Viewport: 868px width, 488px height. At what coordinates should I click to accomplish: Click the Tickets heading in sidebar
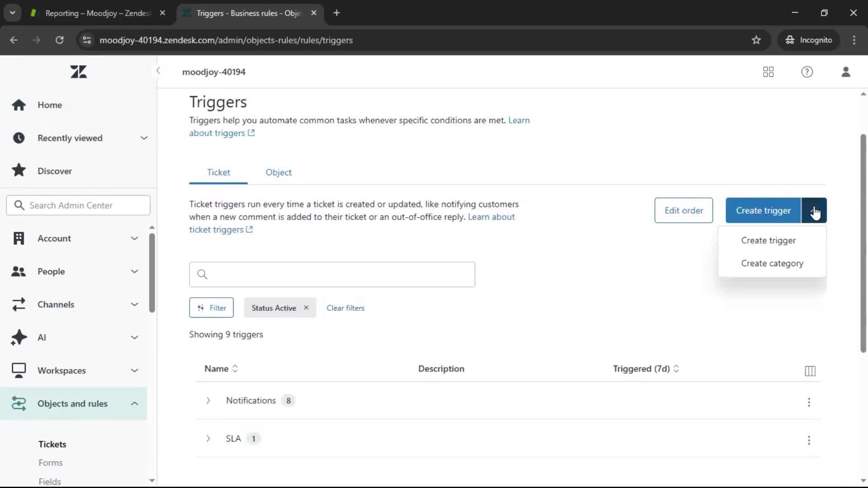(52, 444)
